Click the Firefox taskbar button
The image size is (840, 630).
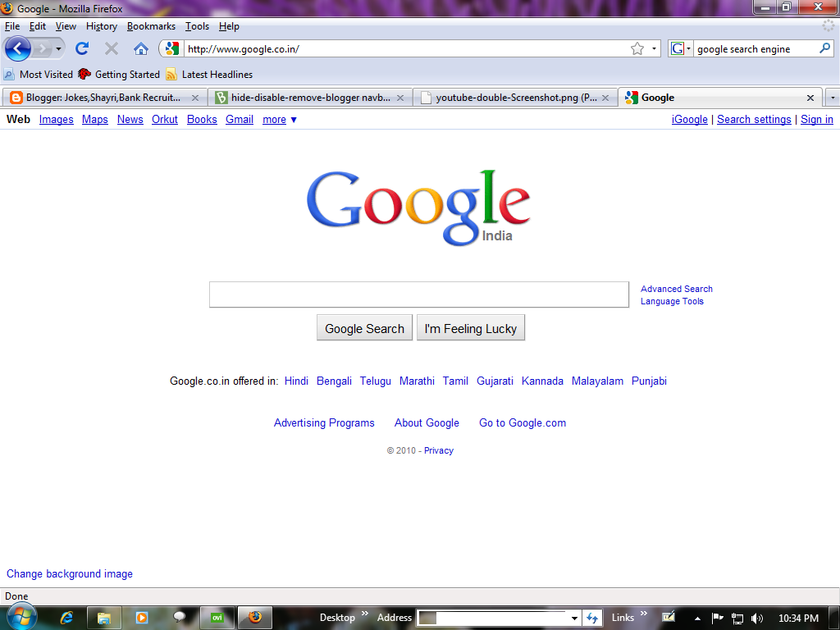pyautogui.click(x=255, y=618)
